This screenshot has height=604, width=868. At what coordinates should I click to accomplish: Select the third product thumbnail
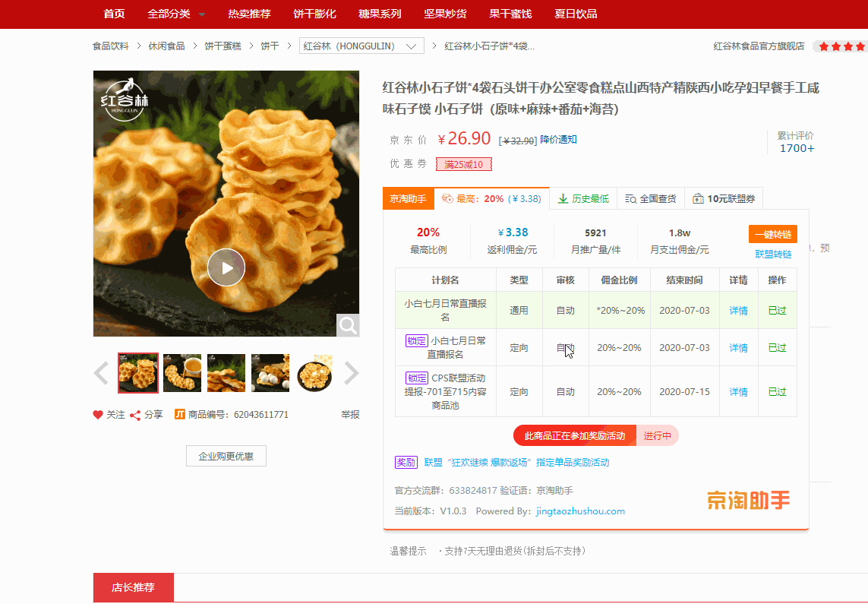pos(226,373)
